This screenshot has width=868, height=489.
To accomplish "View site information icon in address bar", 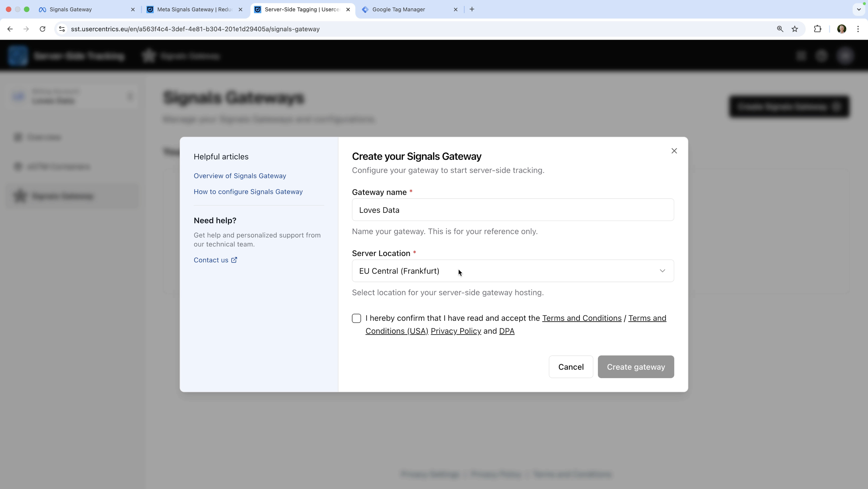I will pyautogui.click(x=62, y=29).
